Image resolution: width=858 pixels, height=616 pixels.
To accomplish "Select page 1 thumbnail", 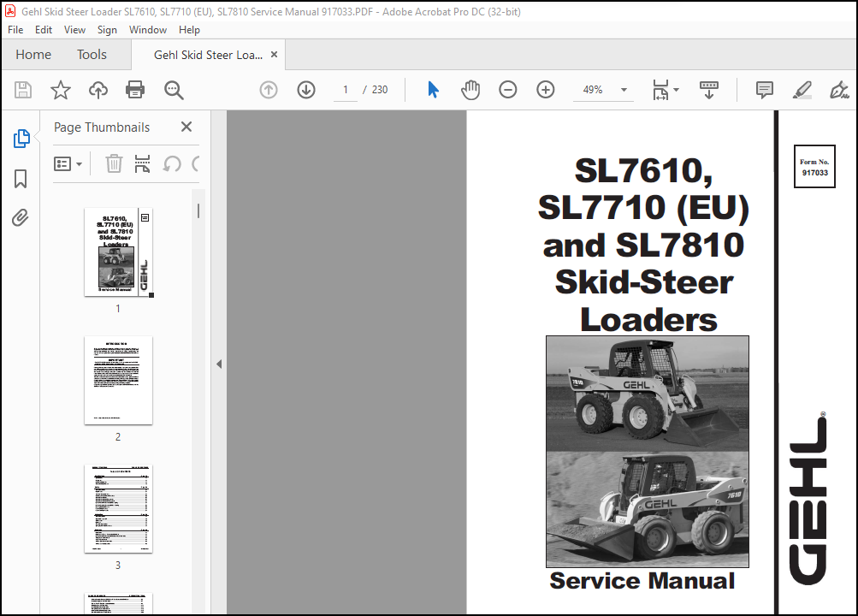I will coord(118,252).
